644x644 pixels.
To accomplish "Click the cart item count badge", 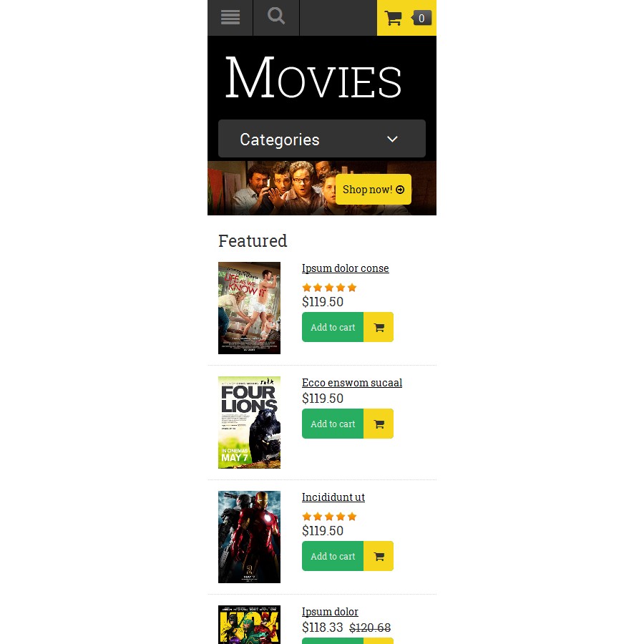I will coord(421,18).
